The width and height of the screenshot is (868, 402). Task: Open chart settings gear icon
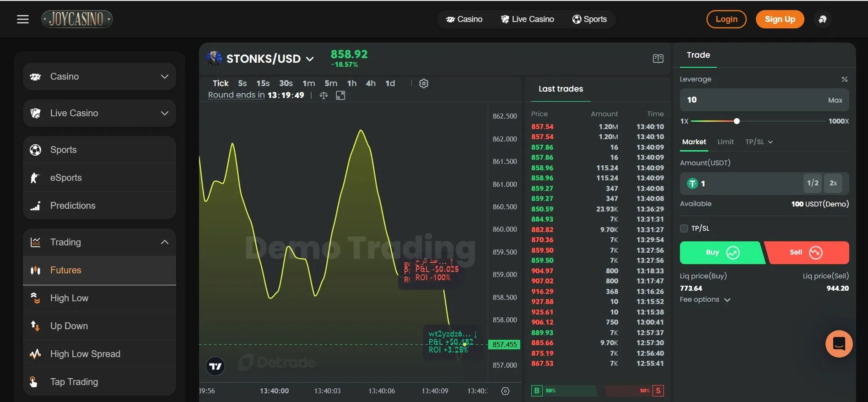(x=424, y=83)
